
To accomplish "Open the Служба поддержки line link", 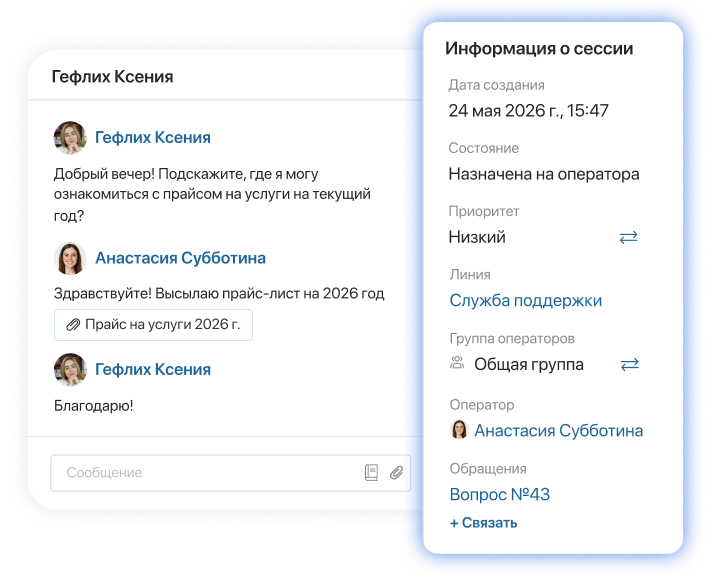I will point(526,300).
